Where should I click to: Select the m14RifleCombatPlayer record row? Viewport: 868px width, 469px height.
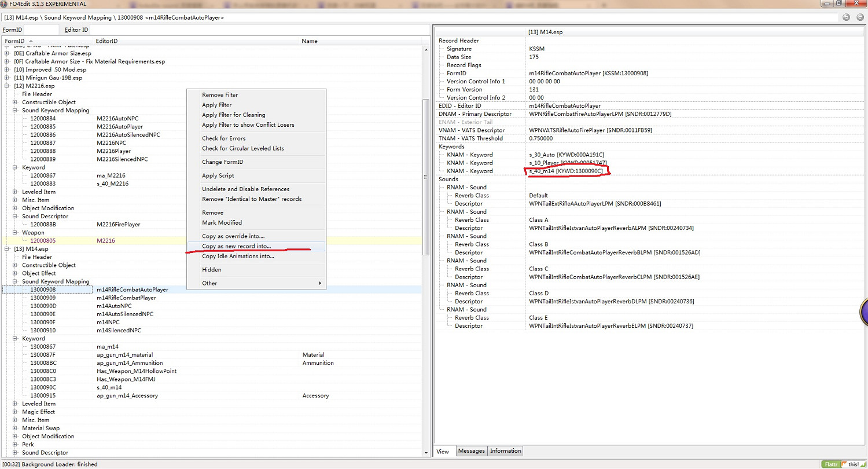(126, 298)
